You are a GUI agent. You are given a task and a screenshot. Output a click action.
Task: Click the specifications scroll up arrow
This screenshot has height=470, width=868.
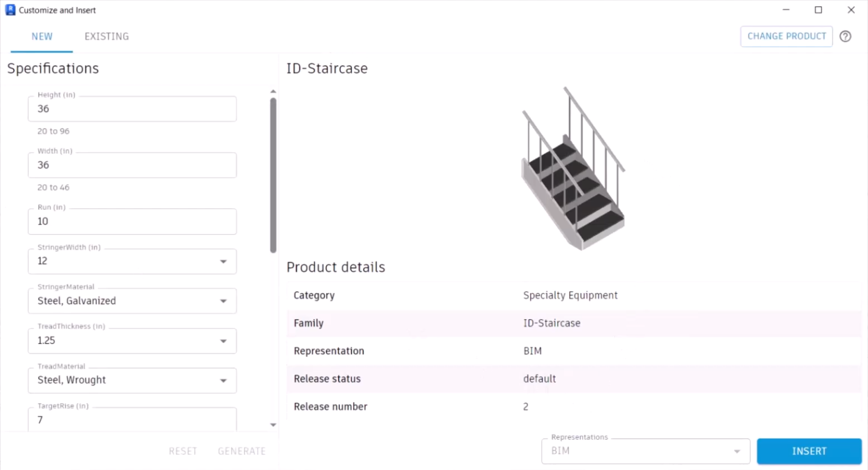[273, 92]
